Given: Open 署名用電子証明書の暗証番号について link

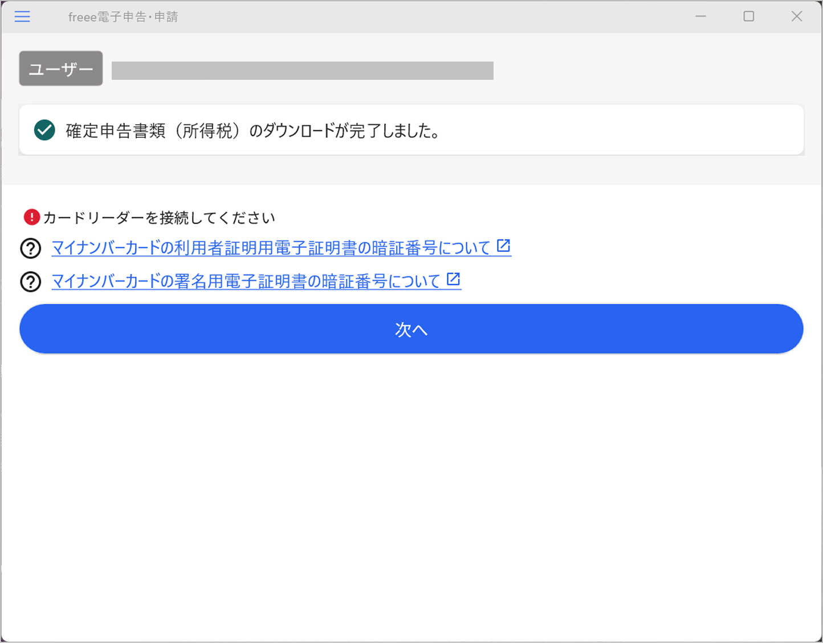Looking at the screenshot, I should pos(246,281).
